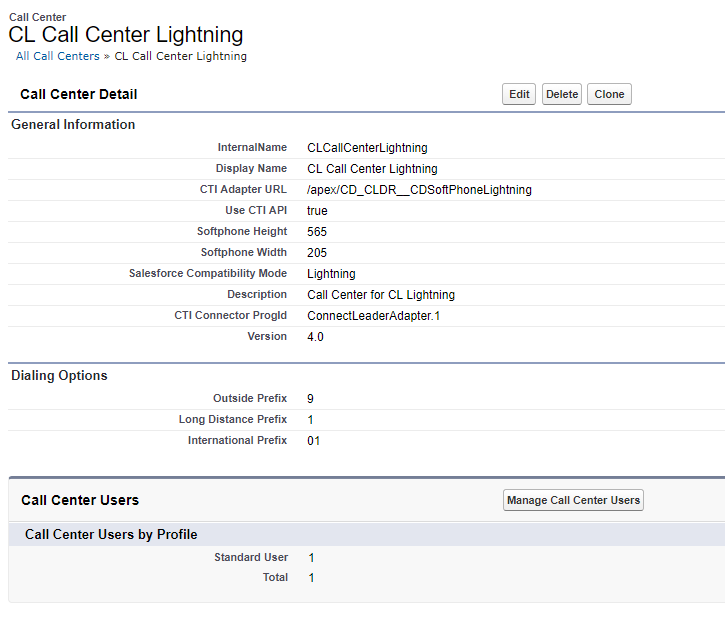The image size is (725, 626).
Task: Click the Display Name field label
Action: pos(252,168)
